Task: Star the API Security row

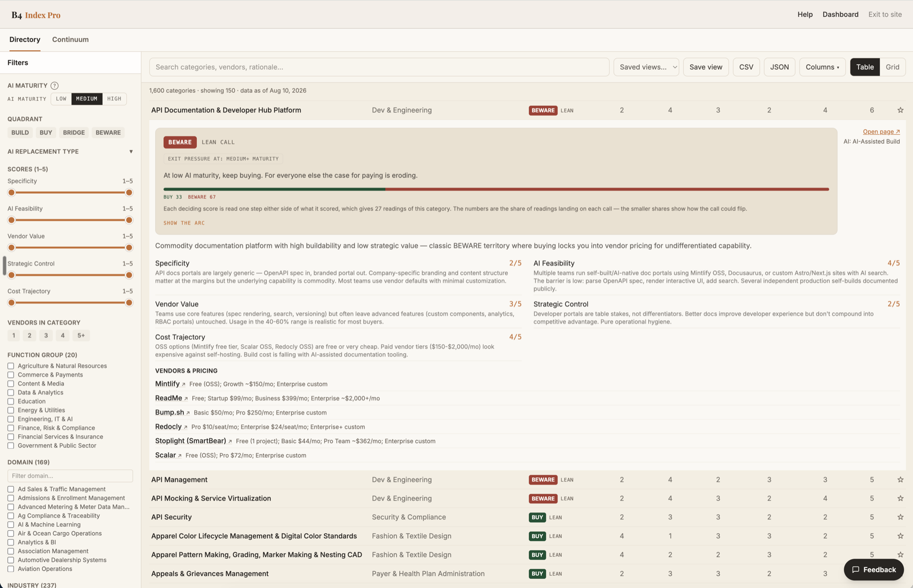Action: 900,517
